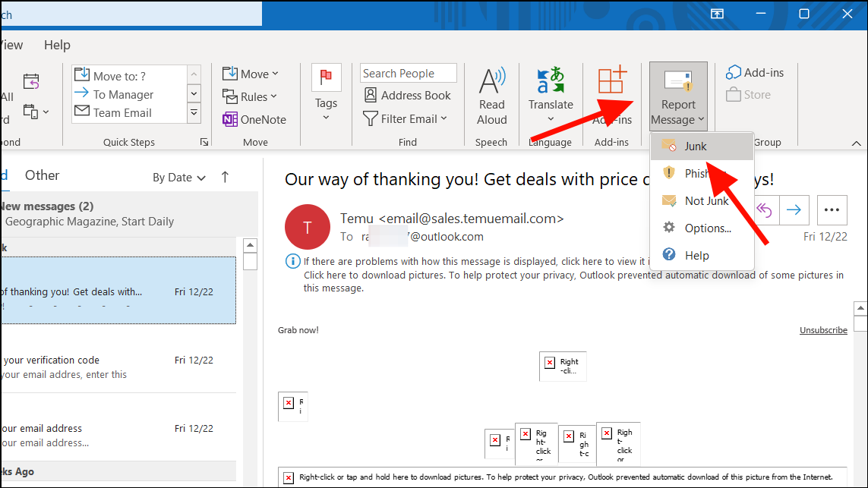The width and height of the screenshot is (868, 488).
Task: Open the Translate language menu
Action: (551, 95)
